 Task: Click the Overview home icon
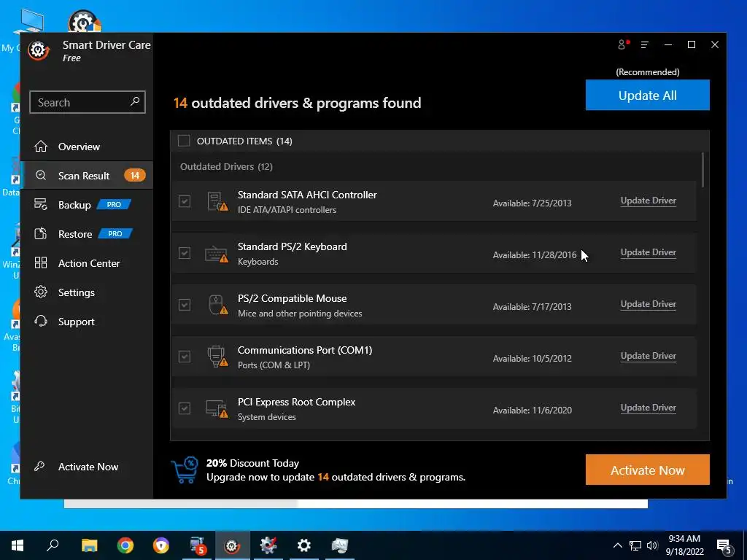41,146
